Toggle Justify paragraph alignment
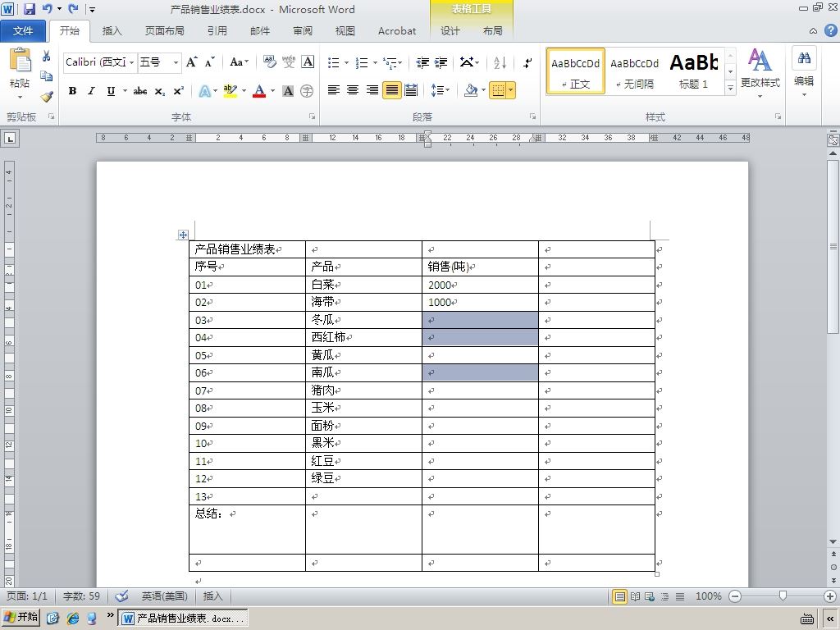 pos(391,90)
